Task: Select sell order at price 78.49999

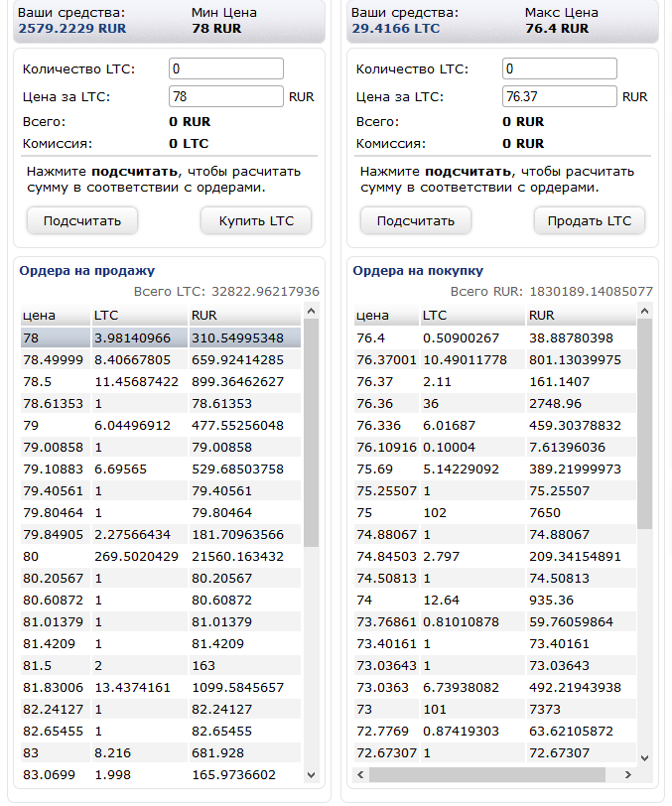Action: 161,359
